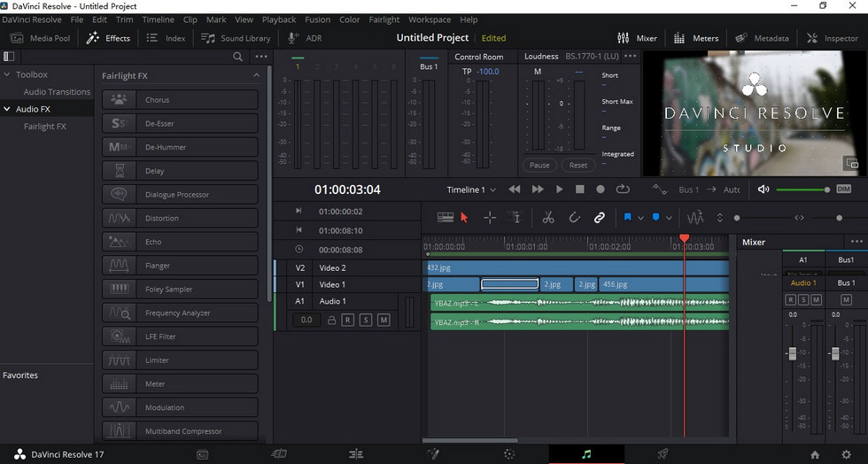The image size is (868, 464).
Task: Open the Inspector panel
Action: pos(832,38)
